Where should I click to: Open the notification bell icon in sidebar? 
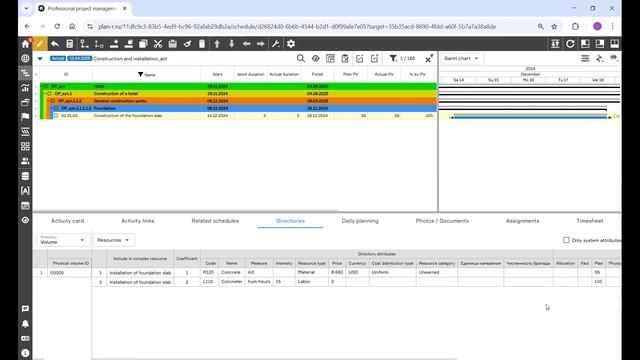point(25,324)
